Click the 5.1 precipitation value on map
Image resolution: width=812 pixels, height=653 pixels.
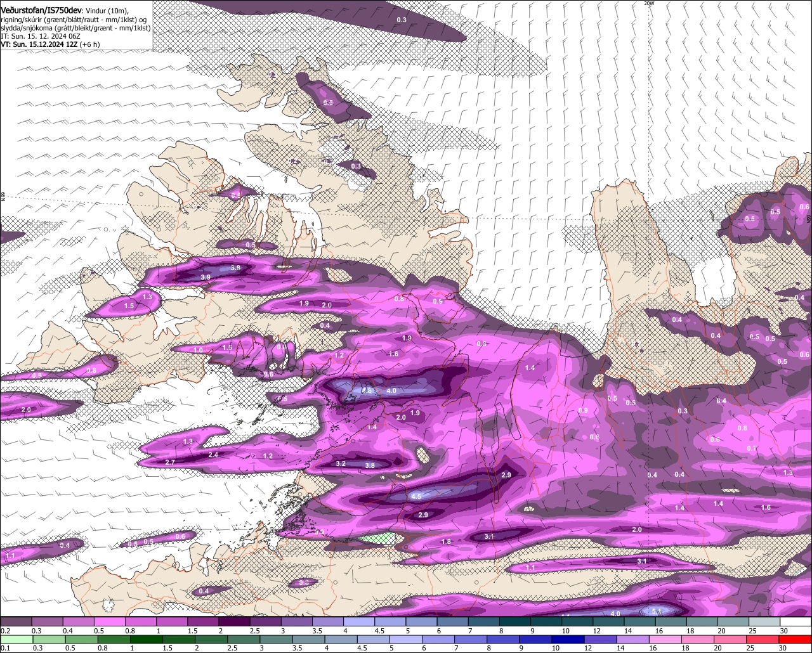tap(657, 611)
